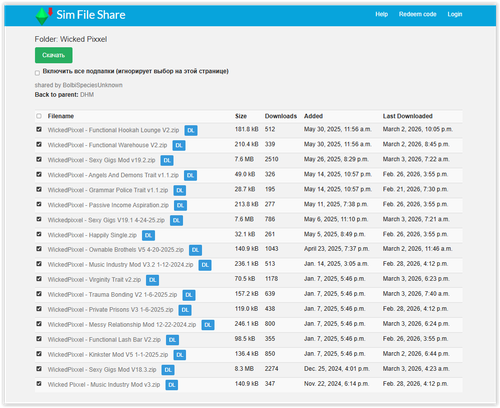Click the Added column header
Screen dimensions: 500x408
[x=313, y=116]
